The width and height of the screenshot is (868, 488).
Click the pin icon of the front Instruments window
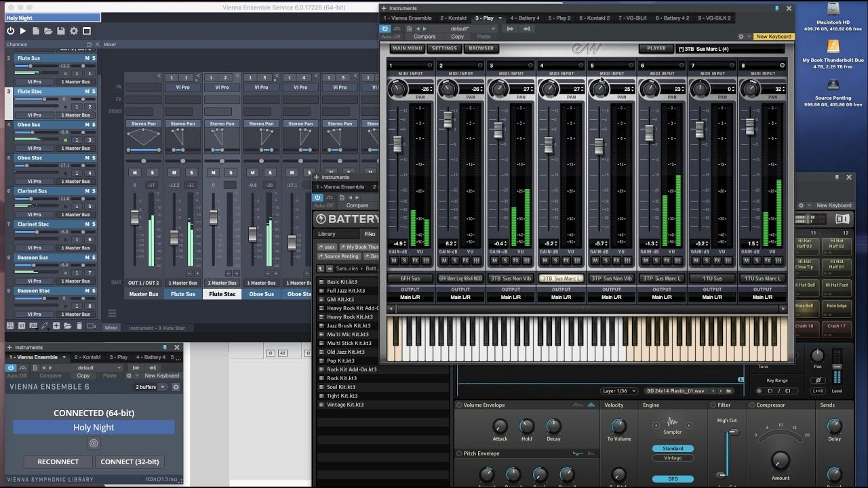click(777, 8)
